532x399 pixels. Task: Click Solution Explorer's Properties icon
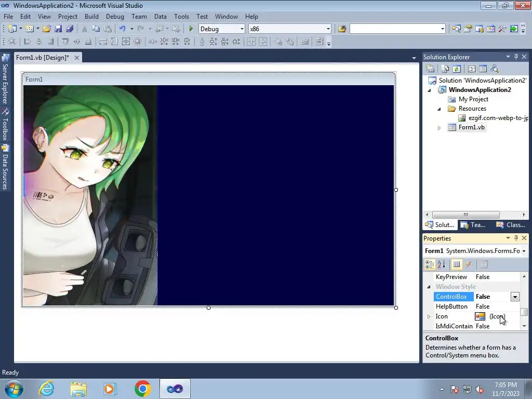pyautogui.click(x=430, y=69)
